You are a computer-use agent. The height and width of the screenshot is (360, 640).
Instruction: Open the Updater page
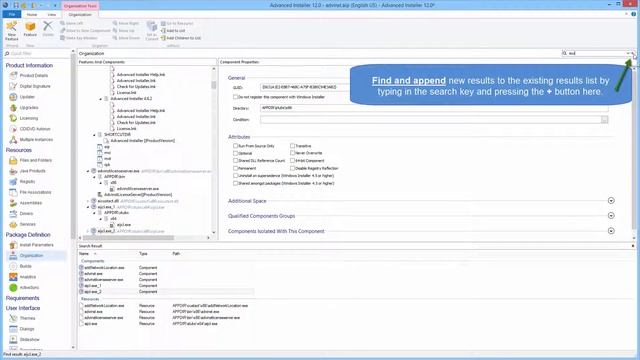(x=22, y=97)
